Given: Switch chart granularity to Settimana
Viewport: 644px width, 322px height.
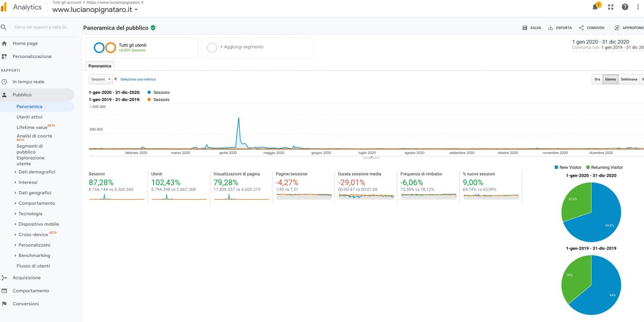Looking at the screenshot, I should coord(629,79).
